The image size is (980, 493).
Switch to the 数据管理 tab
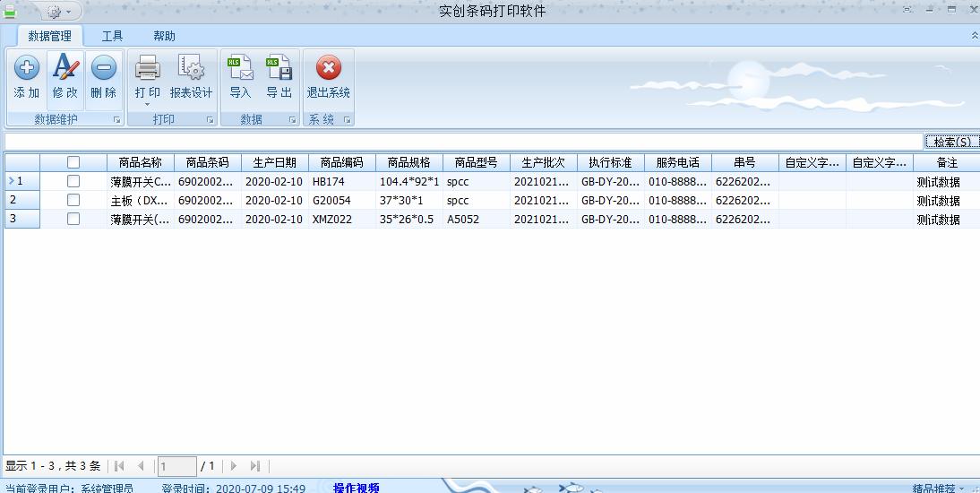pos(50,36)
